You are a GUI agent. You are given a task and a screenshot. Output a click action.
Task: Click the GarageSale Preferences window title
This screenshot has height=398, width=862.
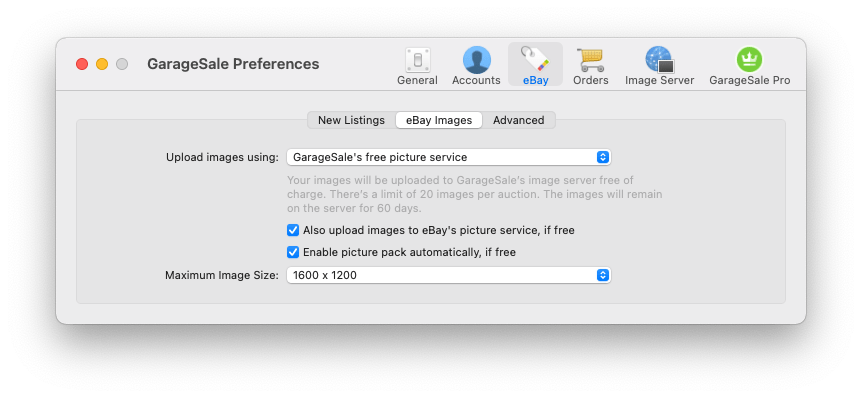(x=233, y=64)
